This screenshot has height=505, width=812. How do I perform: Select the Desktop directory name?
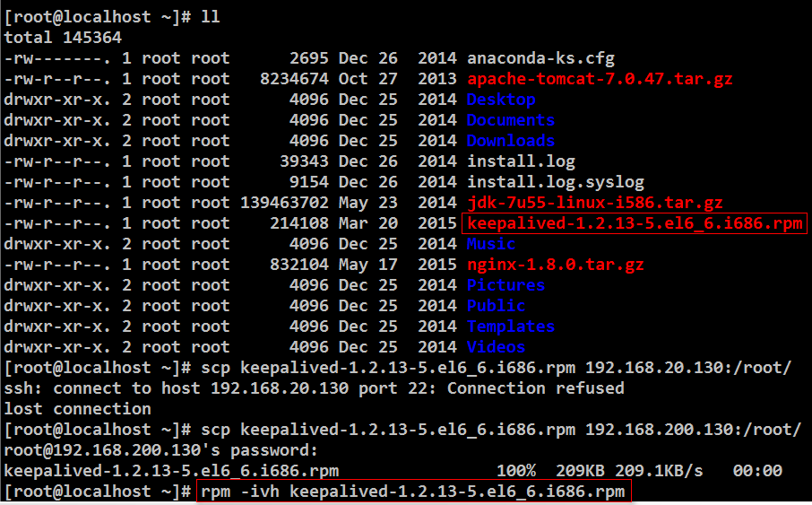[x=501, y=100]
